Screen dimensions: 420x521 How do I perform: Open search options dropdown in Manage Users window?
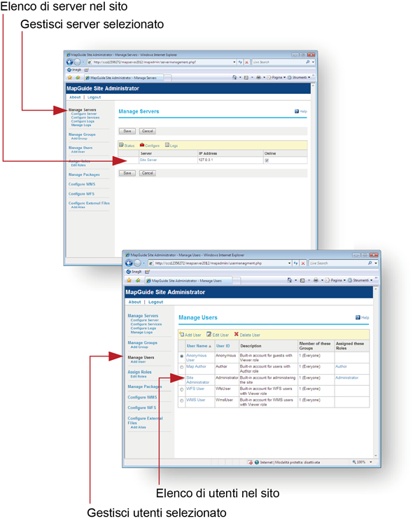pos(376,263)
